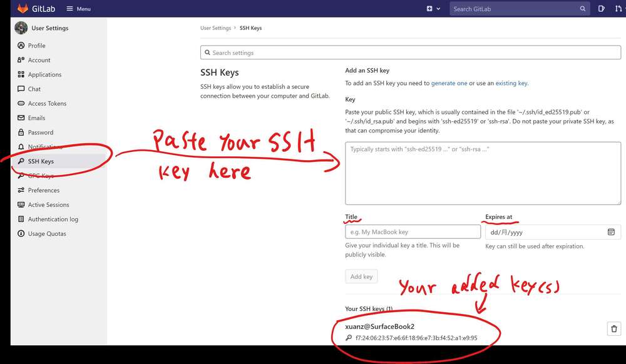Click the Authentication log icon
Screen dimensions: 626x364
(21, 220)
